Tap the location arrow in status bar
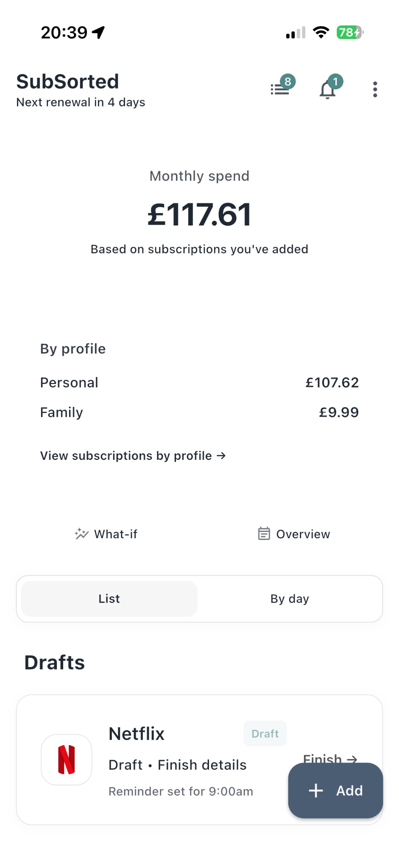The width and height of the screenshot is (399, 868). coord(99,32)
